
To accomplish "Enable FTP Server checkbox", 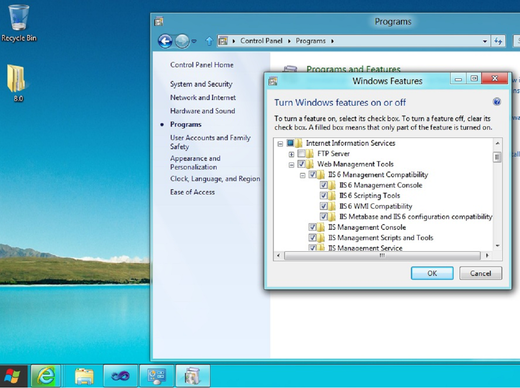I will (x=301, y=154).
